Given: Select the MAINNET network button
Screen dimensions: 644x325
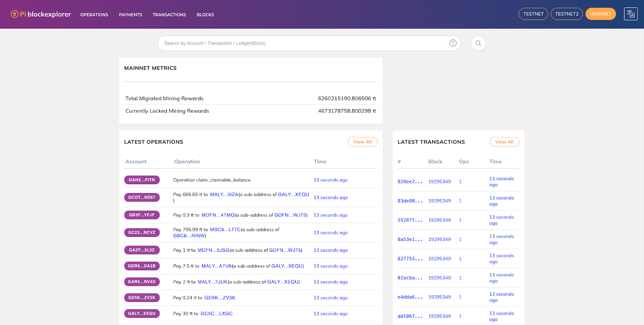Looking at the screenshot, I should click(x=600, y=14).
